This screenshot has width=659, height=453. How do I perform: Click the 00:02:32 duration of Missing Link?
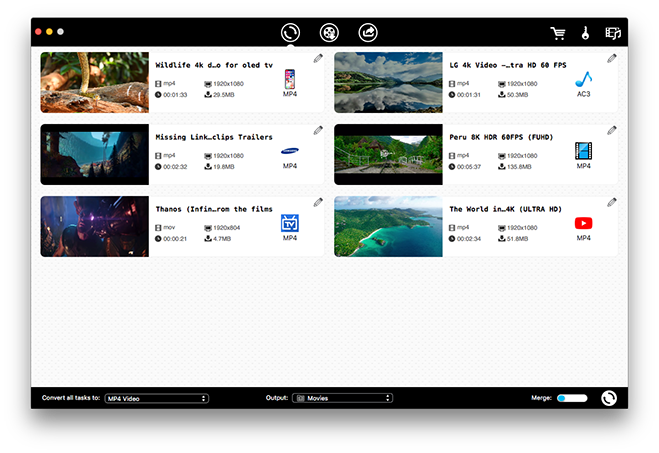pos(175,167)
